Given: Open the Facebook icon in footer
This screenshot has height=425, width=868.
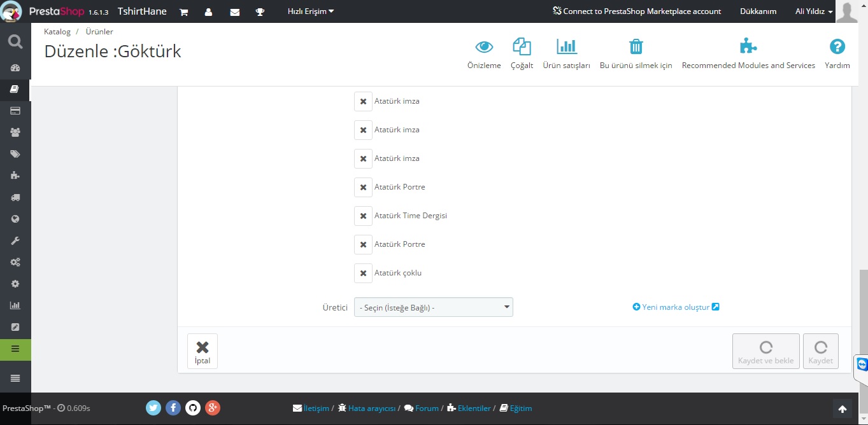Looking at the screenshot, I should click(173, 408).
